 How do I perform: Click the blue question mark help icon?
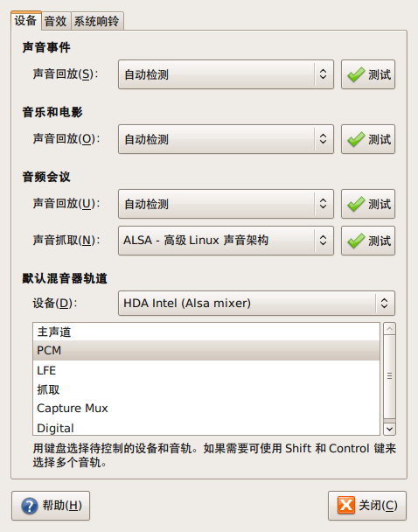(30, 506)
